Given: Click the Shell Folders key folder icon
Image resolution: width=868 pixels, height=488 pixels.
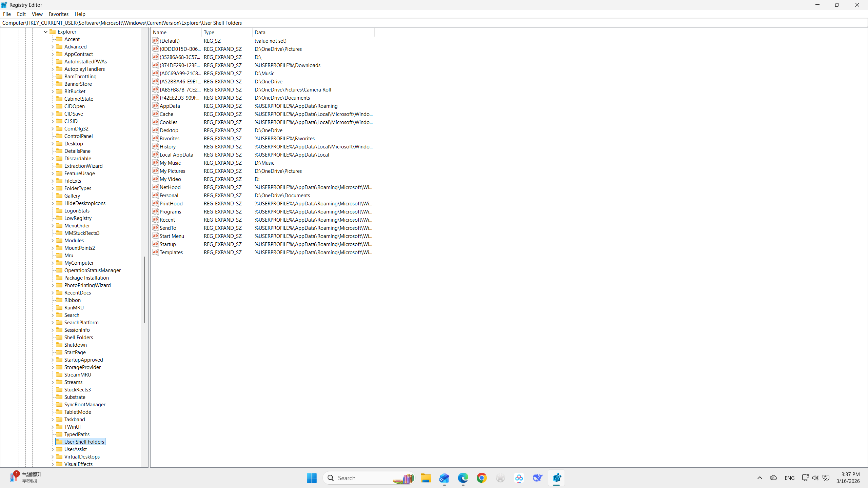Looking at the screenshot, I should [59, 337].
